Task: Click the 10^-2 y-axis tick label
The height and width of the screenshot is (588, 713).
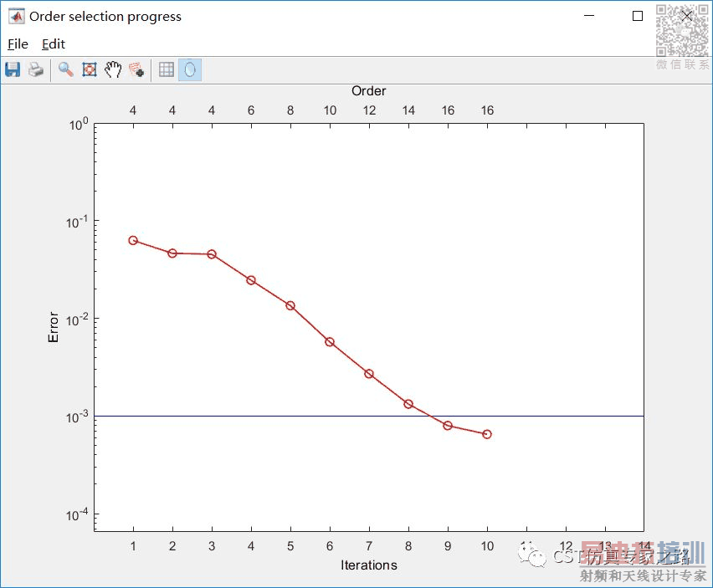Action: click(x=77, y=320)
